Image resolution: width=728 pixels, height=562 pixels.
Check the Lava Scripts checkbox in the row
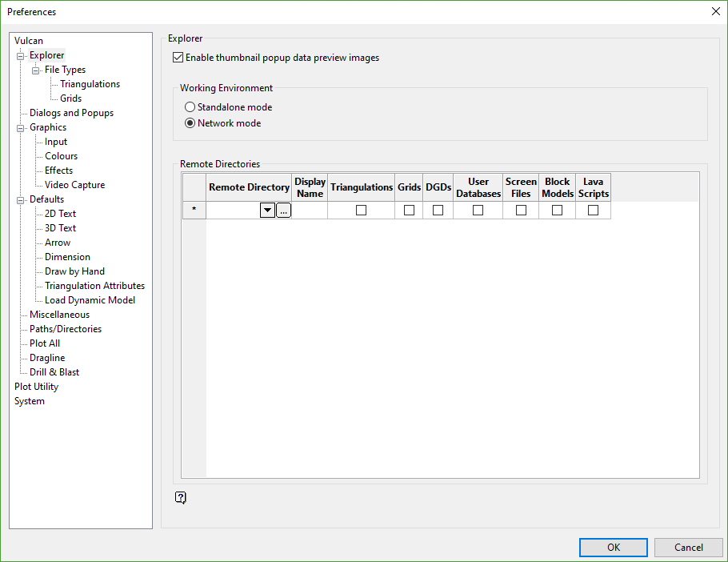[x=593, y=211]
